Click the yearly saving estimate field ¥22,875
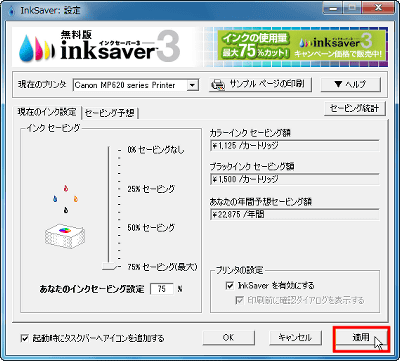The width and height of the screenshot is (400, 361). 295,214
